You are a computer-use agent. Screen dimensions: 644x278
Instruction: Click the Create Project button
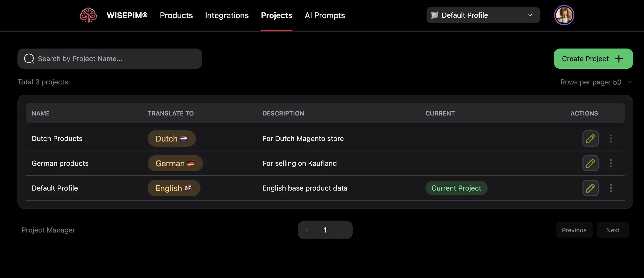pos(593,59)
